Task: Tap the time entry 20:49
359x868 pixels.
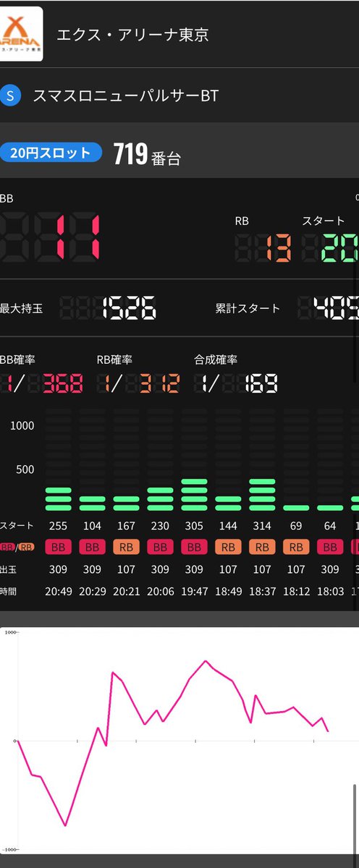Action: tap(58, 591)
